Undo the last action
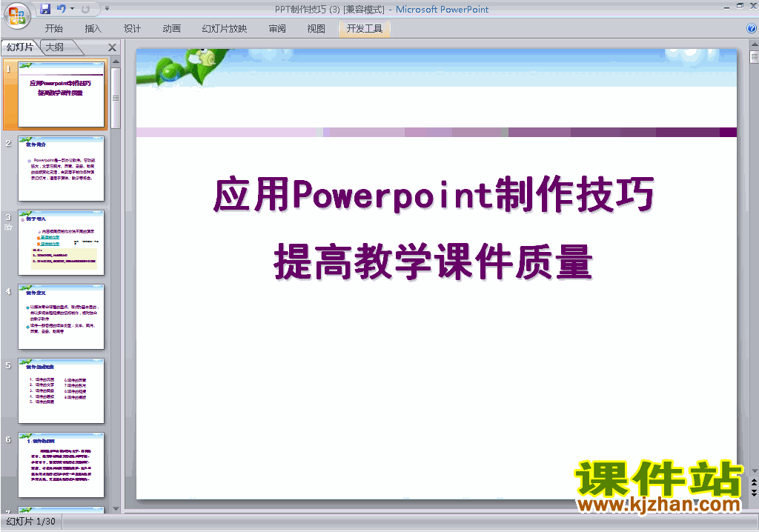This screenshot has height=532, width=759. pyautogui.click(x=62, y=9)
